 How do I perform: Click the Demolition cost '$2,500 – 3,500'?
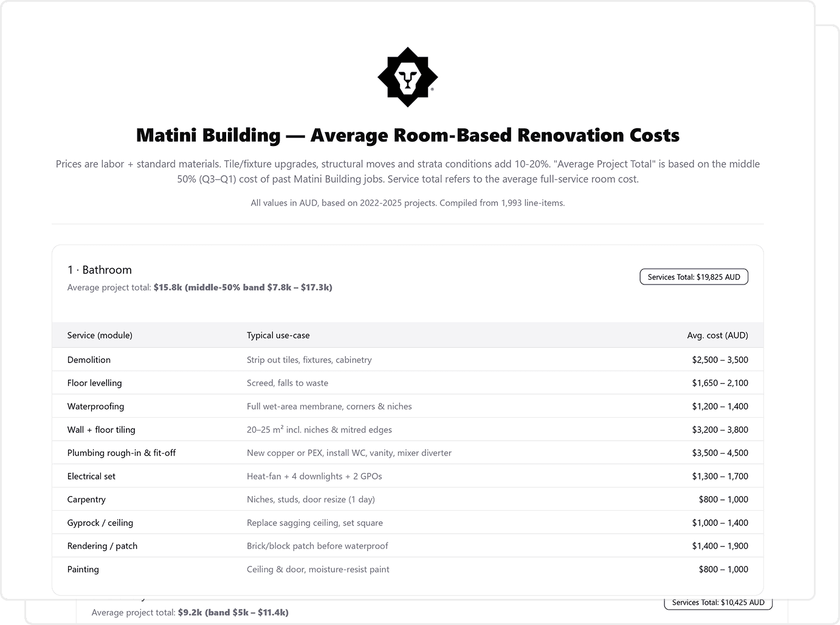720,360
